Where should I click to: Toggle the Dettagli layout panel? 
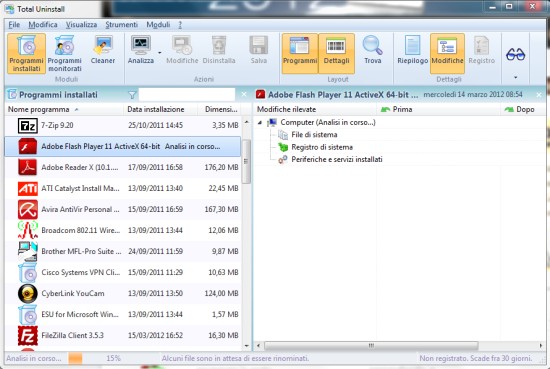(336, 54)
